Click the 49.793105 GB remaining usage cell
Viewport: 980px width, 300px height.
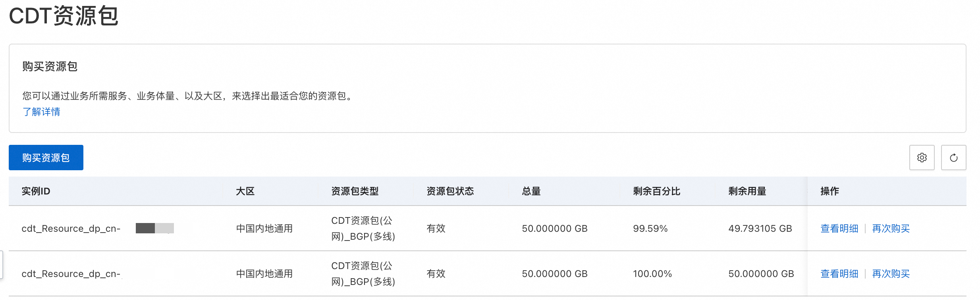760,229
